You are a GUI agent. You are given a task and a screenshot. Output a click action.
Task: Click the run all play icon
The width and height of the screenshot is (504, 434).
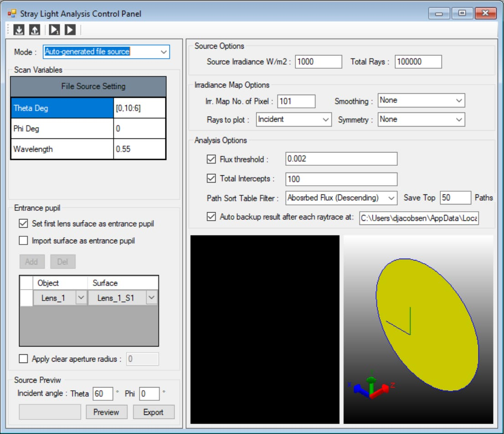pyautogui.click(x=70, y=30)
